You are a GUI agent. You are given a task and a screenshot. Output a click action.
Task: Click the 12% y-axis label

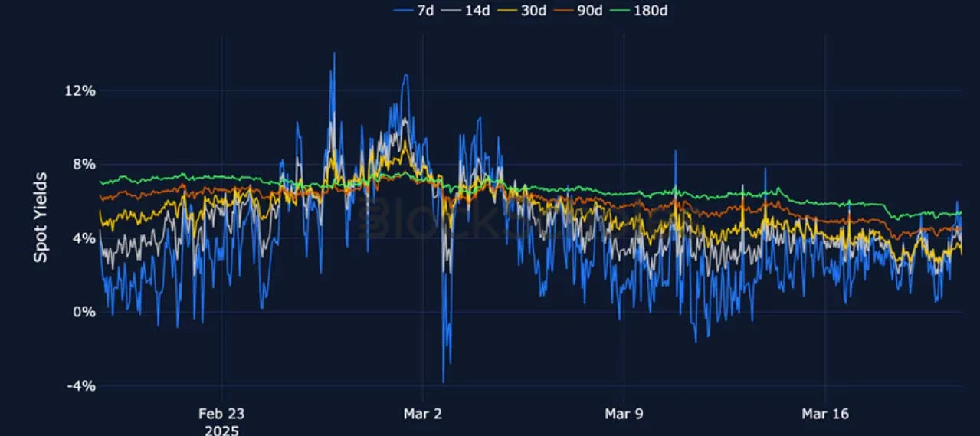coord(80,90)
